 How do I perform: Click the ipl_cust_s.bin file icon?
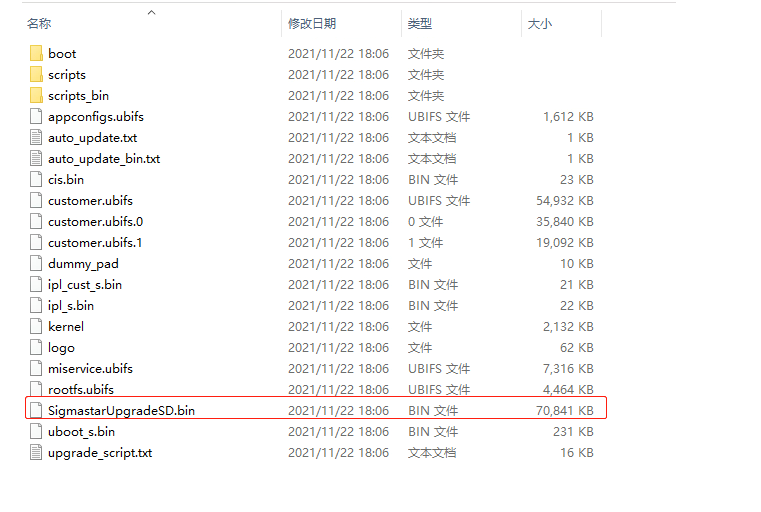click(x=36, y=284)
